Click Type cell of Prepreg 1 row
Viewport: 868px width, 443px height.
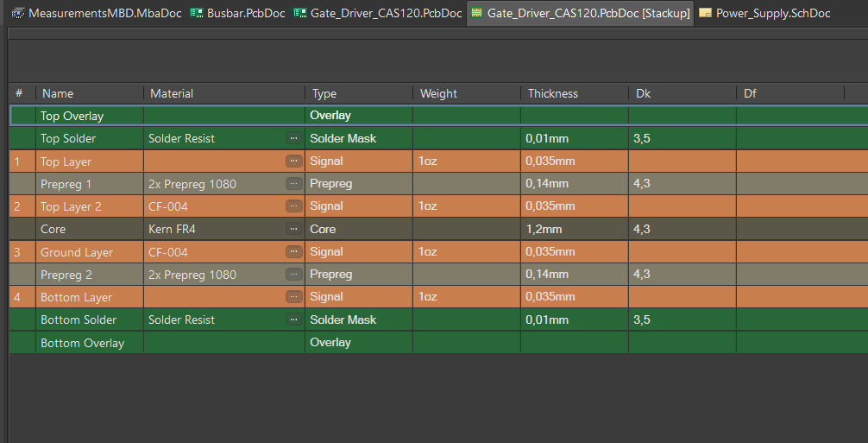coord(331,184)
